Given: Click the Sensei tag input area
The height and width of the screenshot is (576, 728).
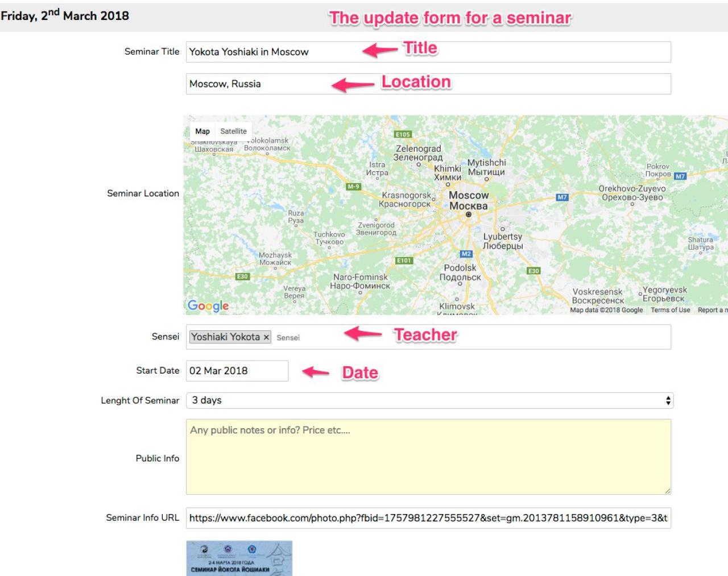Looking at the screenshot, I should 455,337.
